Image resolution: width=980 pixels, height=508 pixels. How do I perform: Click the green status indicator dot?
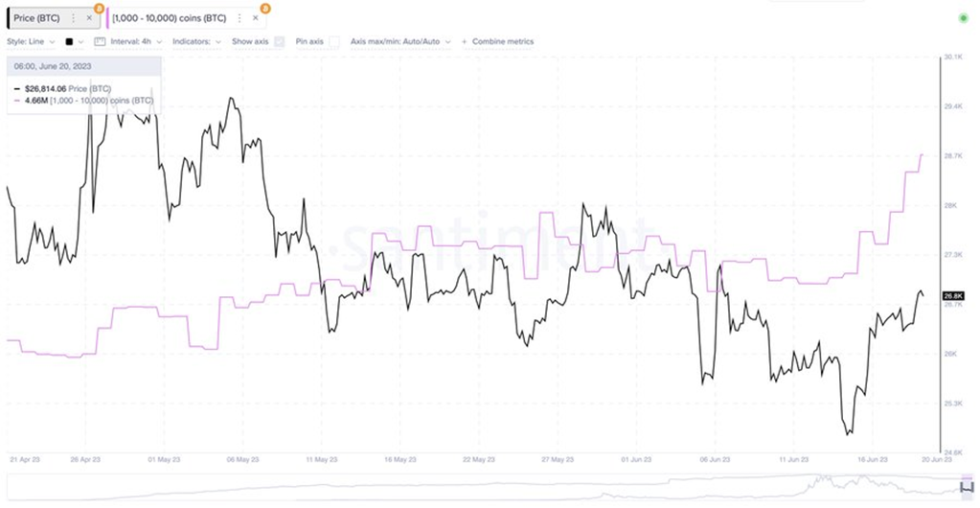[x=963, y=18]
